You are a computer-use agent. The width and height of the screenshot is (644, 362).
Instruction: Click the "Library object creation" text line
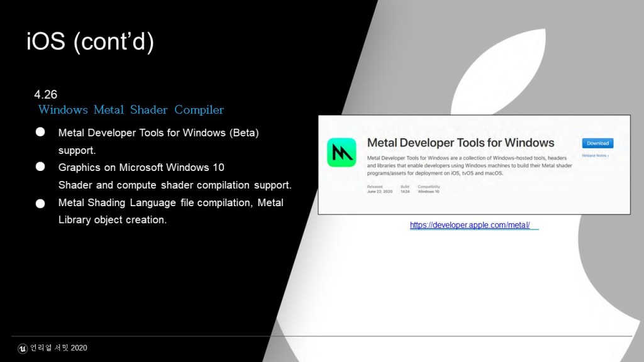click(x=113, y=220)
